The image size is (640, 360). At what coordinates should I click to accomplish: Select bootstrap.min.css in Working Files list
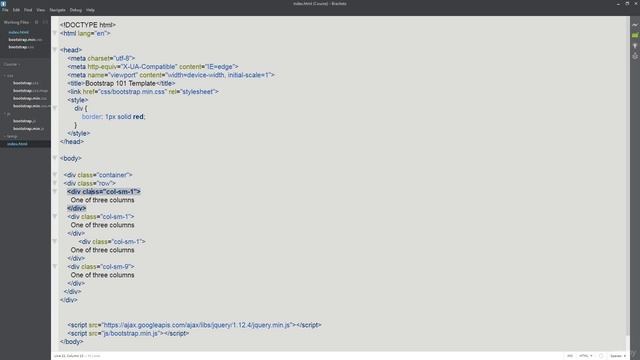25,40
